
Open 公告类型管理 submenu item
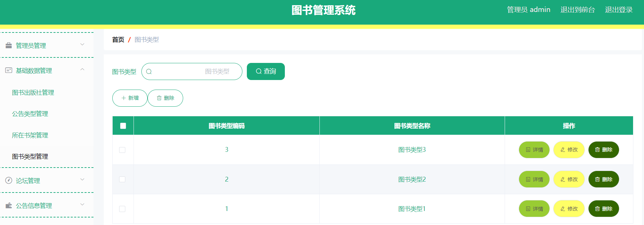[x=30, y=114]
